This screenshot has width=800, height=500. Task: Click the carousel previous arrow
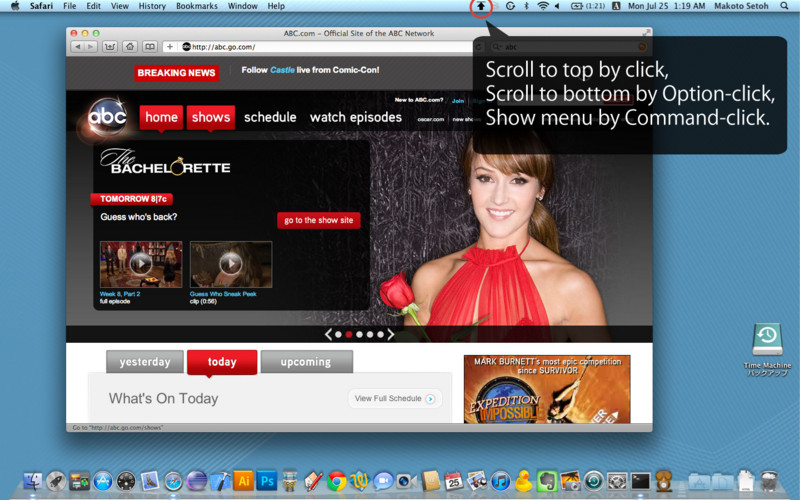coord(328,335)
